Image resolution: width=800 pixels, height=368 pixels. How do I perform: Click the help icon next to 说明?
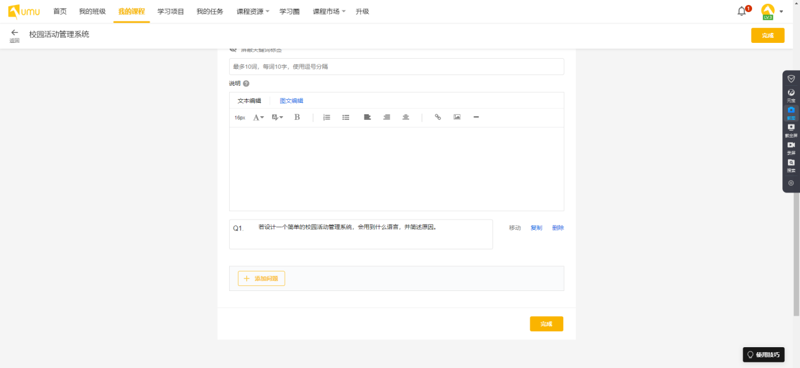coord(246,84)
